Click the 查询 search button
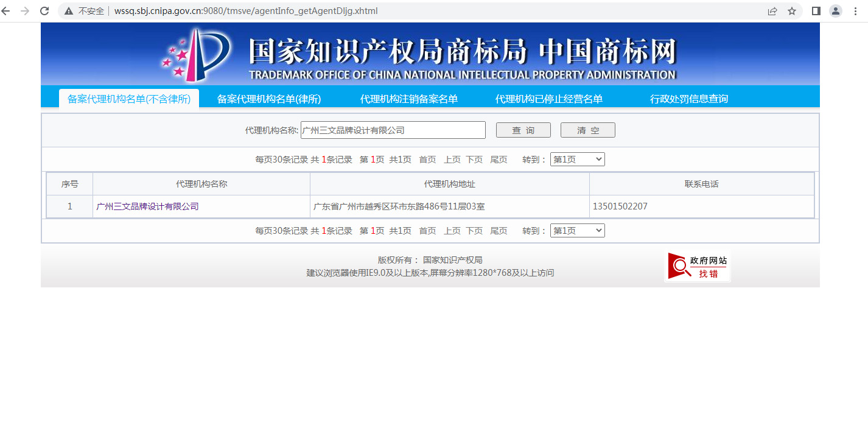 click(522, 130)
